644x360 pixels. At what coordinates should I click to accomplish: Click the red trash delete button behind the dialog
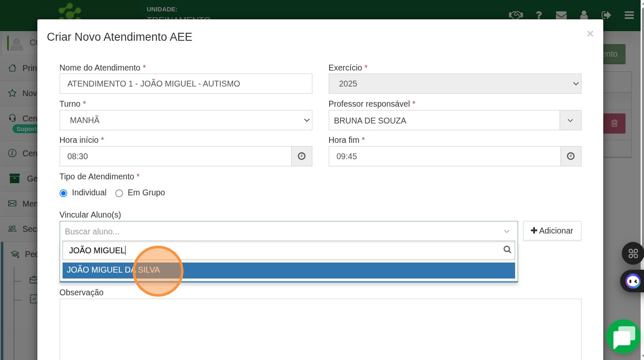(614, 123)
